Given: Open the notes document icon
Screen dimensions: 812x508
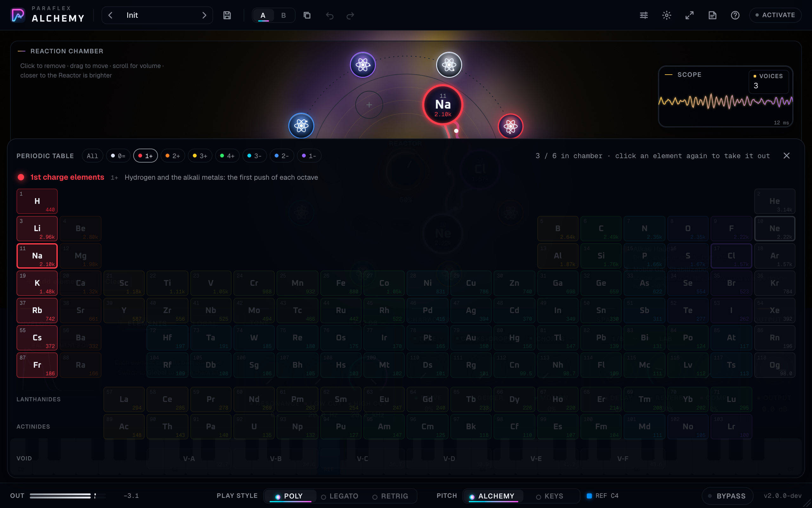Looking at the screenshot, I should click(x=712, y=16).
